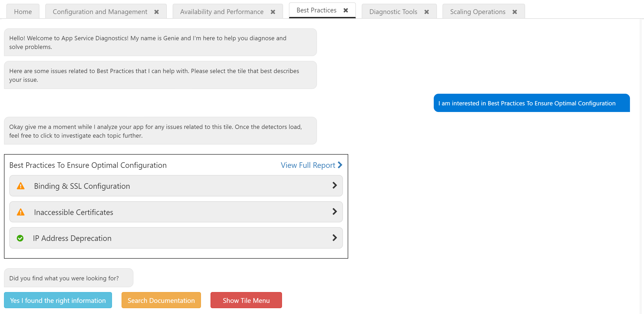Viewport: 644px width, 314px height.
Task: Close the Availability and Performance tab
Action: [x=273, y=12]
